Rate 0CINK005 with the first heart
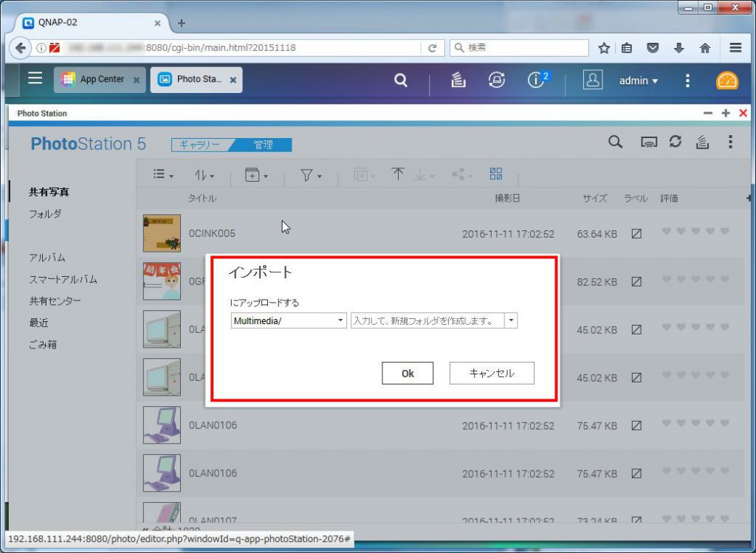 click(667, 231)
